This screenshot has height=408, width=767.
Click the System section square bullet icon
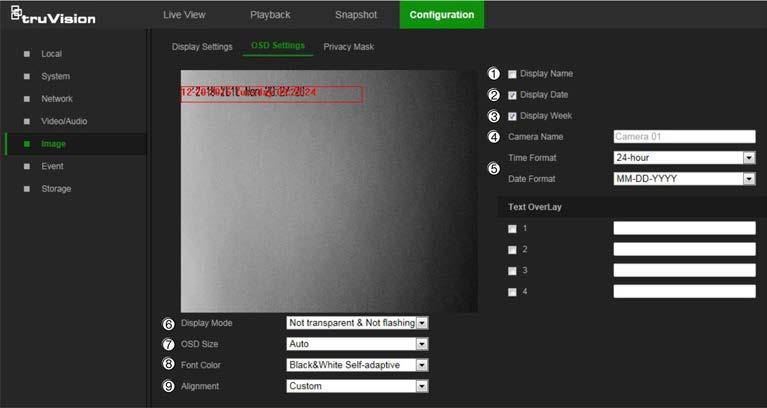(x=27, y=76)
